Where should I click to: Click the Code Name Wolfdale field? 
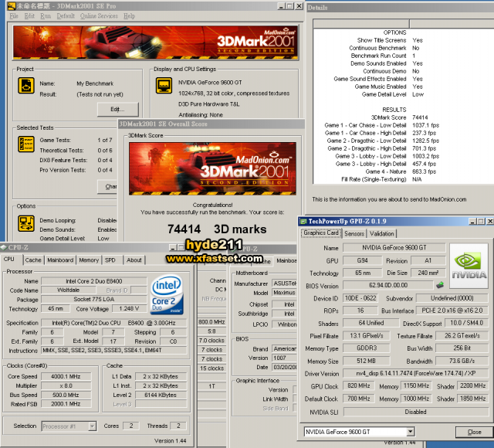click(x=69, y=290)
